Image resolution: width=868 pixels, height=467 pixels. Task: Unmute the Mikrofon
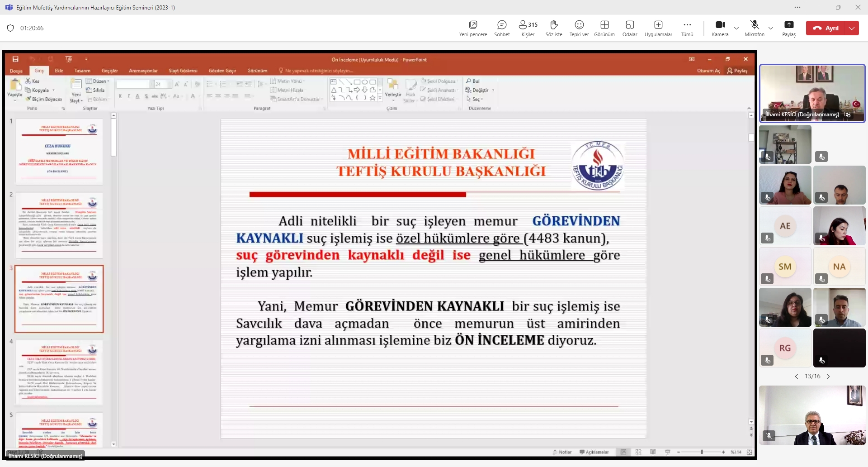click(x=755, y=28)
